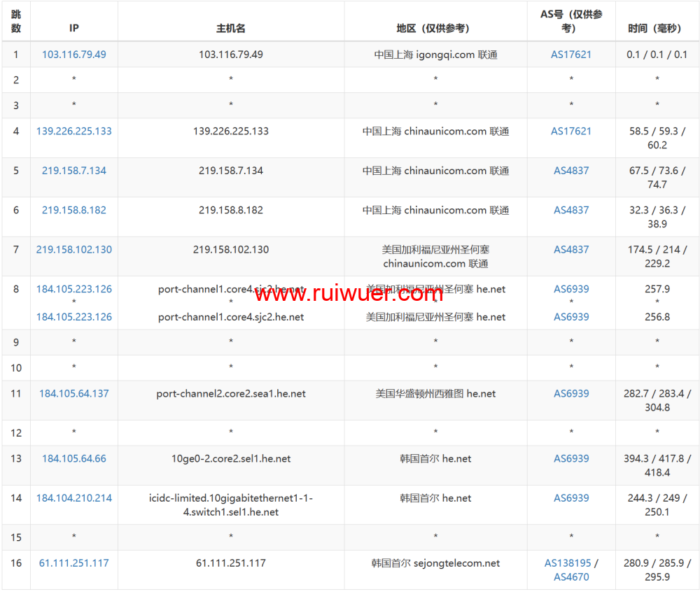
Task: Select hostname port-channel2.core2.sea1.he.net
Action: (x=231, y=394)
